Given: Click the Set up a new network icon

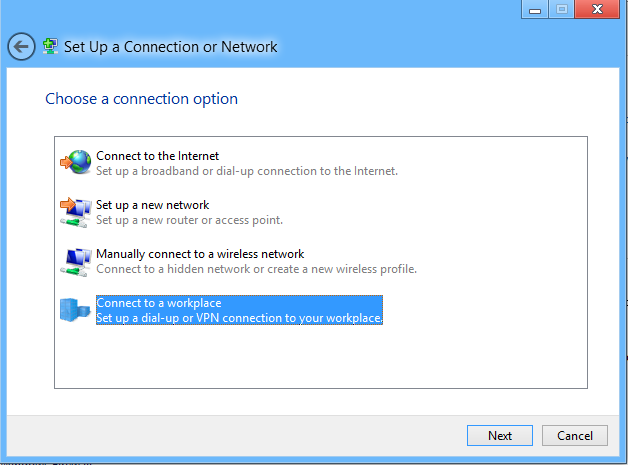Looking at the screenshot, I should point(75,212).
